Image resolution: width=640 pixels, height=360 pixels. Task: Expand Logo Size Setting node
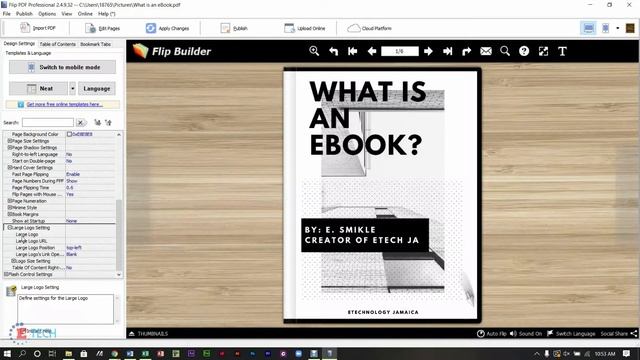(x=13, y=261)
